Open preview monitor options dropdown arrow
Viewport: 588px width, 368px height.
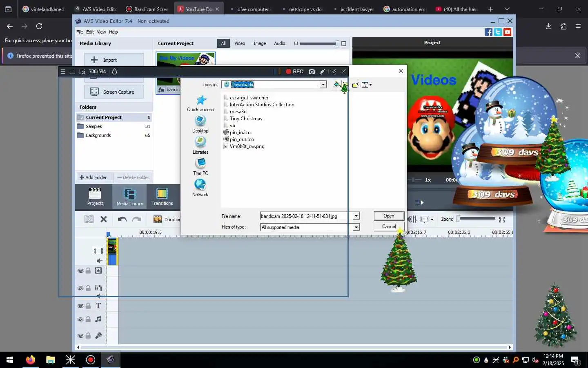click(432, 220)
